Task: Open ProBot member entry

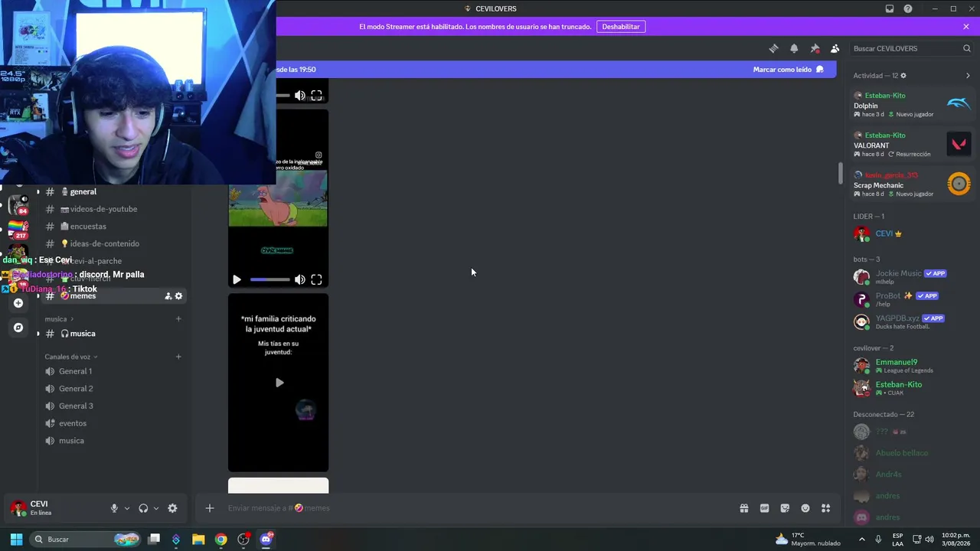Action: tap(911, 299)
